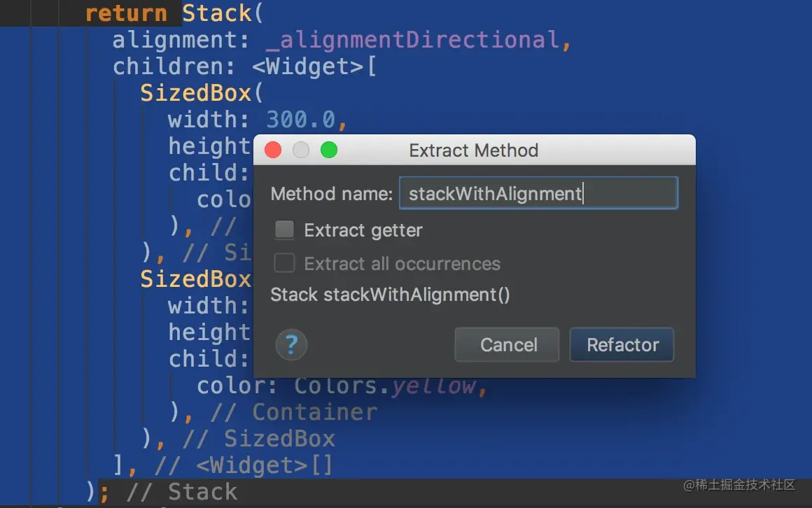Viewport: 812px width, 508px height.
Task: Click the gray minimize button in the dialog title bar
Action: pos(301,150)
